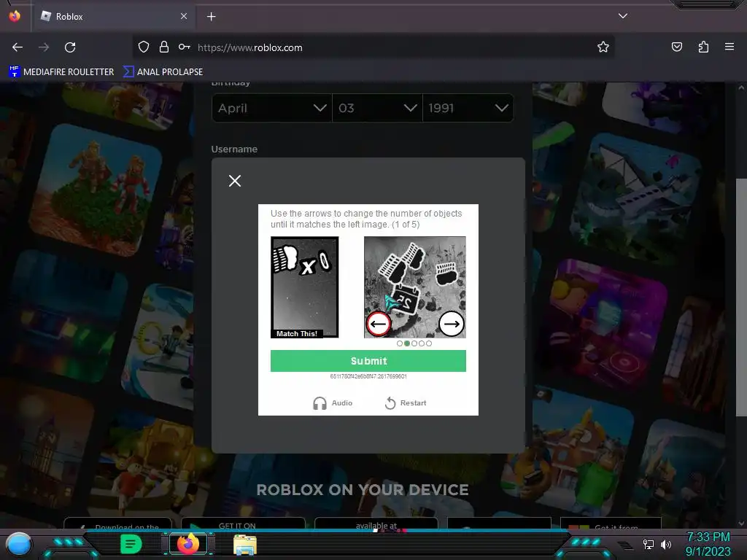Screen dimensions: 747x560
Task: Go back using the browser back arrow
Action: point(18,47)
